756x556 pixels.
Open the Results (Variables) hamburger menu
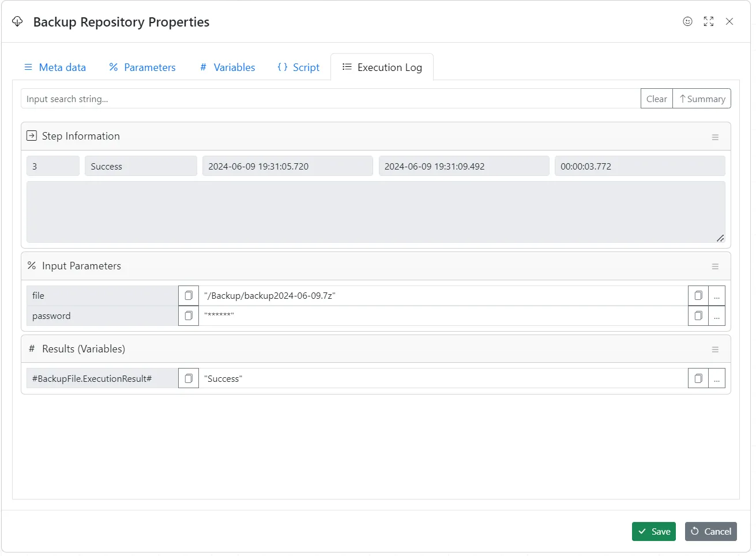pos(715,350)
